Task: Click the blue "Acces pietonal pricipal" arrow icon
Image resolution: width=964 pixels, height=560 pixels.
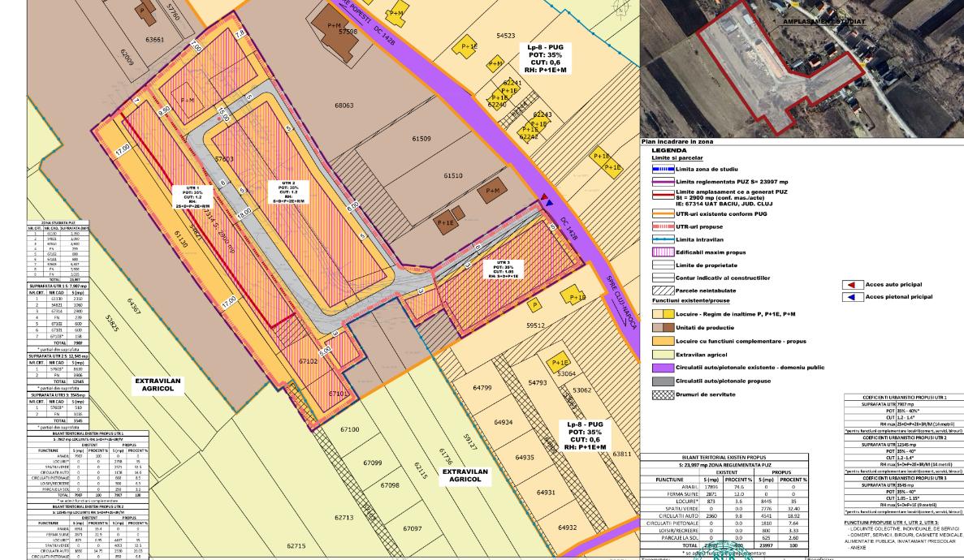Action: tap(851, 297)
